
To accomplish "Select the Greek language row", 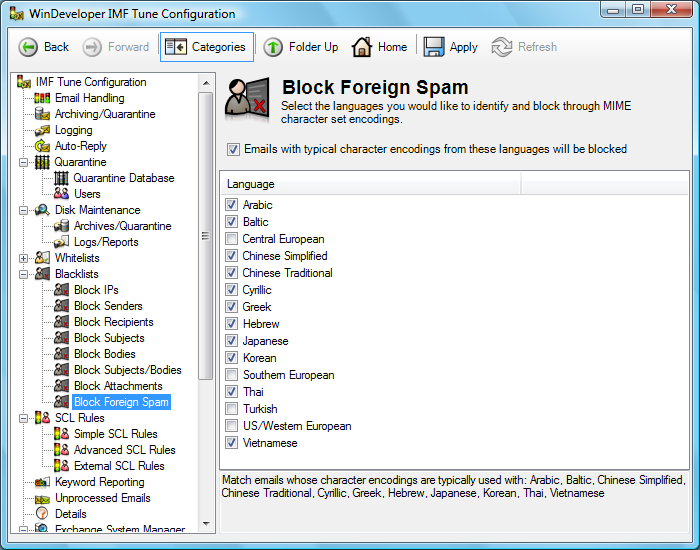I will (257, 307).
